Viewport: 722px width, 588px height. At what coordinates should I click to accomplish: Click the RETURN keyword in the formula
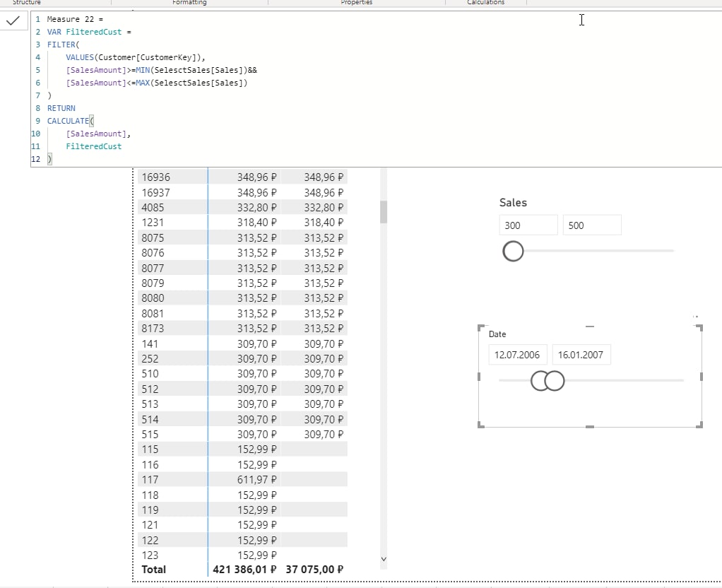[61, 108]
